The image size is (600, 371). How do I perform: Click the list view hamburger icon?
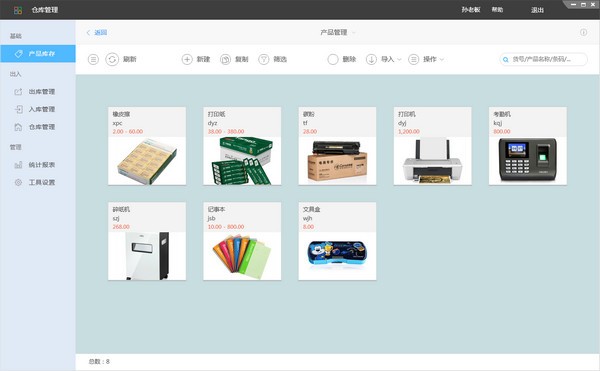click(x=93, y=59)
